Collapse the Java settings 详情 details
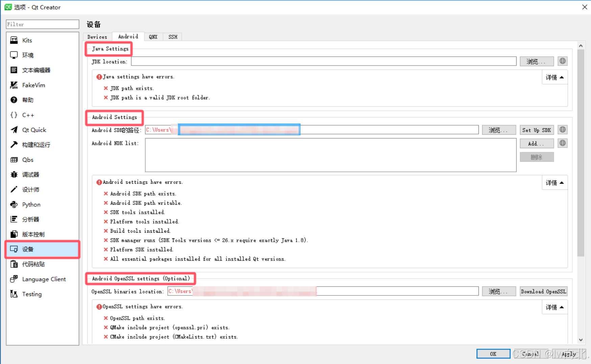This screenshot has height=364, width=591. (x=554, y=77)
